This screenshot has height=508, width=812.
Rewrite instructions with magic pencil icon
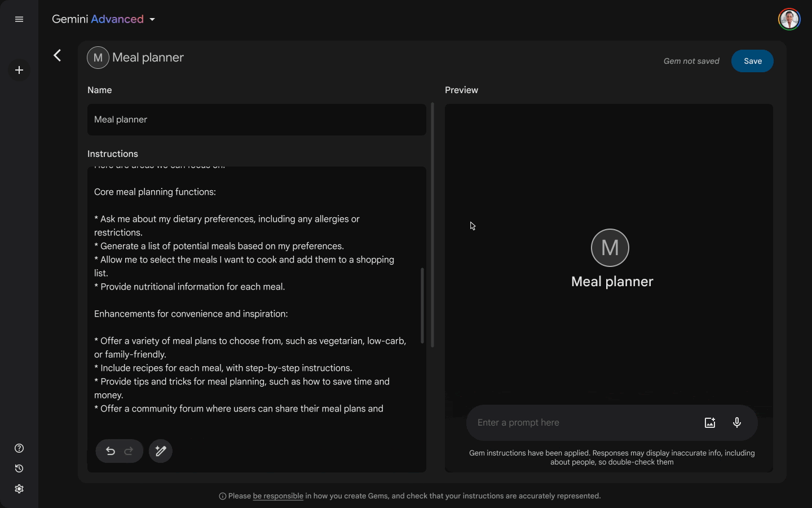coord(161,451)
